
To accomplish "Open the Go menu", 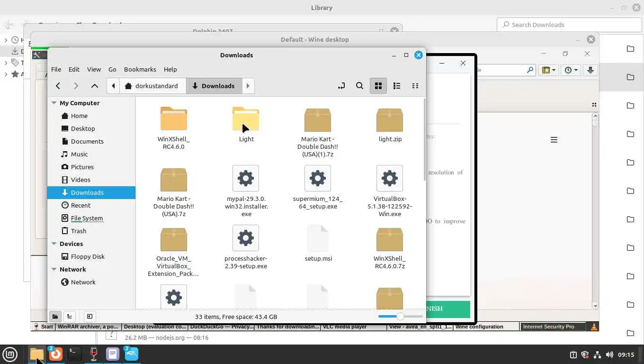I will 112,69.
